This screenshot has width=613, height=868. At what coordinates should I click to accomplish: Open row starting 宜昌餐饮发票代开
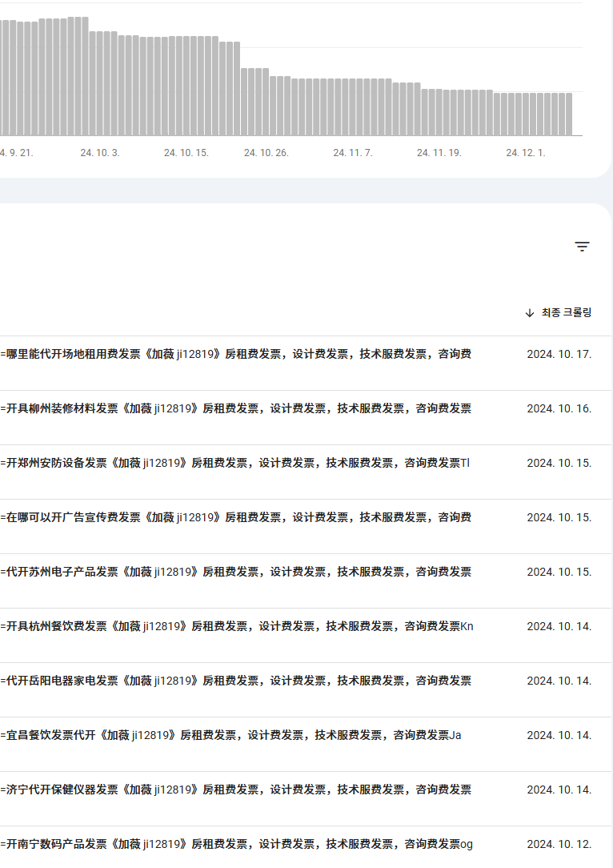pos(306,744)
